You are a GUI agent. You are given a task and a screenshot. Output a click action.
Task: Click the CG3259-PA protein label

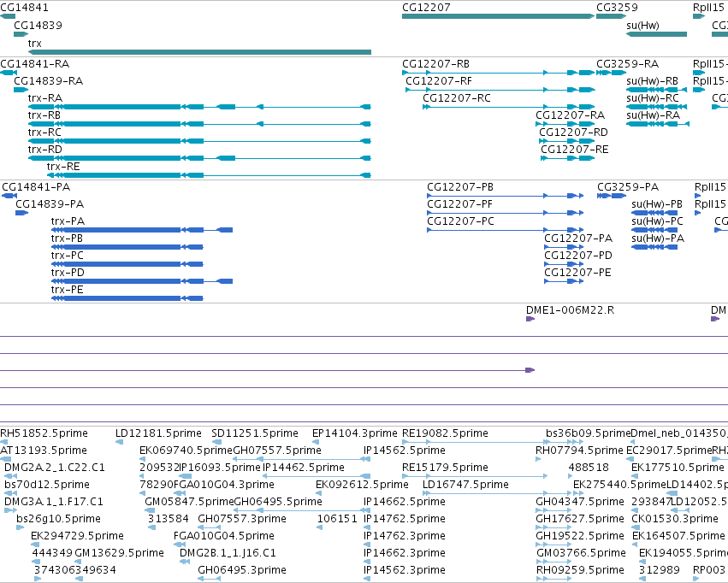coord(628,187)
